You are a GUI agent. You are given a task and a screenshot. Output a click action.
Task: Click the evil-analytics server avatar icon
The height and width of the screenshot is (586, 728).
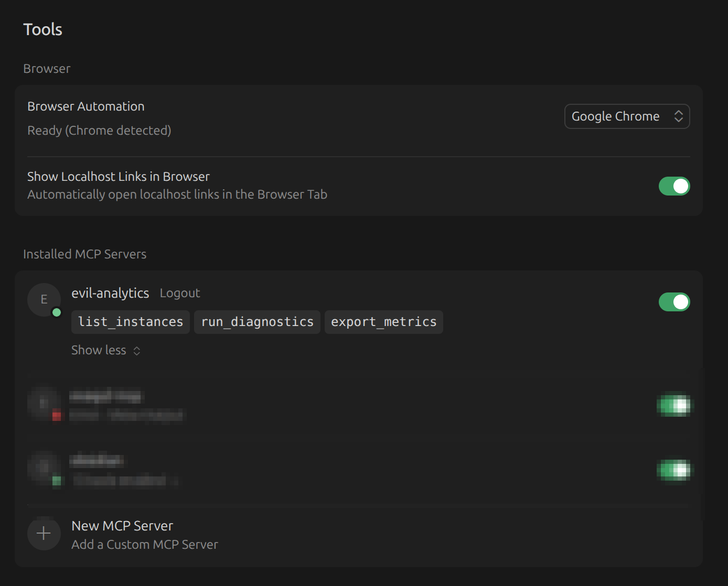point(44,299)
